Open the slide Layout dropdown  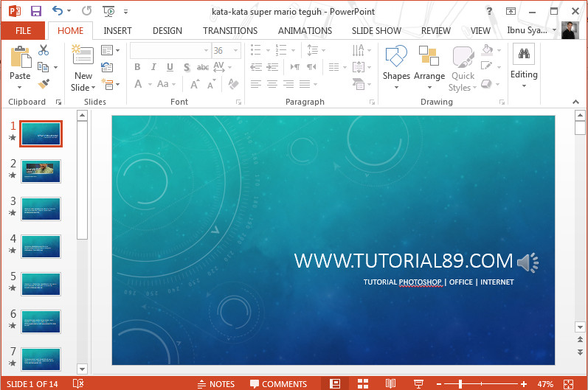[110, 50]
